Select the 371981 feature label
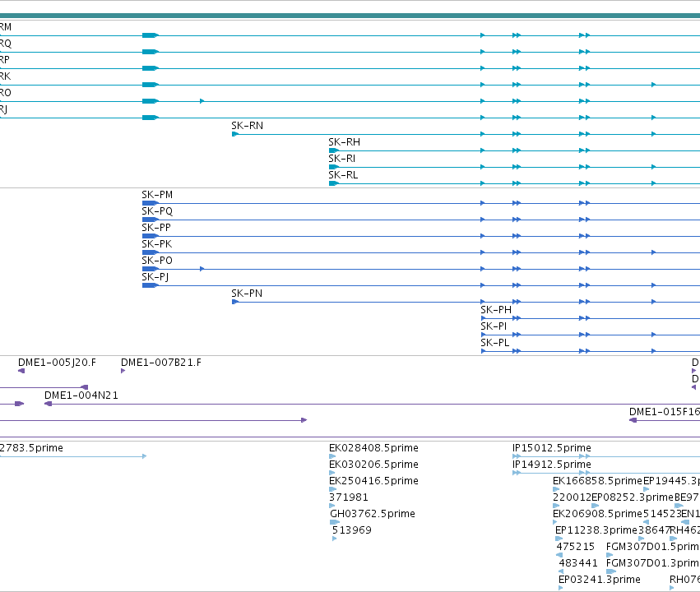 pyautogui.click(x=349, y=497)
